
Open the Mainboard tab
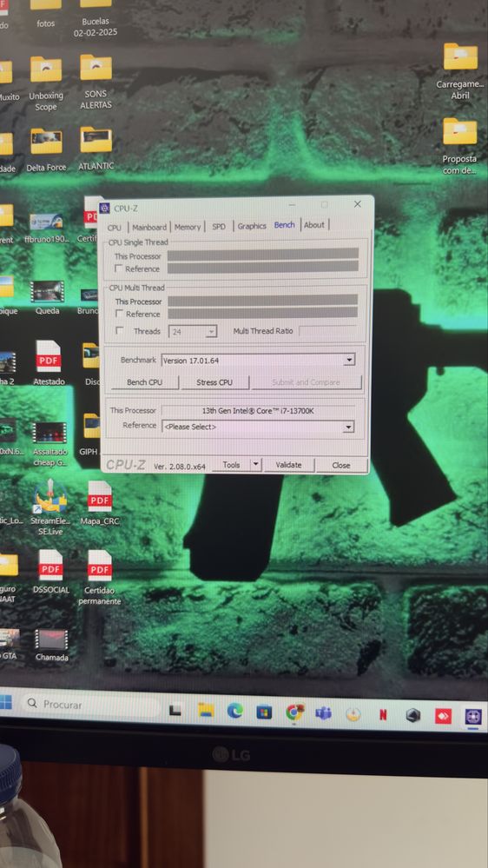(149, 227)
